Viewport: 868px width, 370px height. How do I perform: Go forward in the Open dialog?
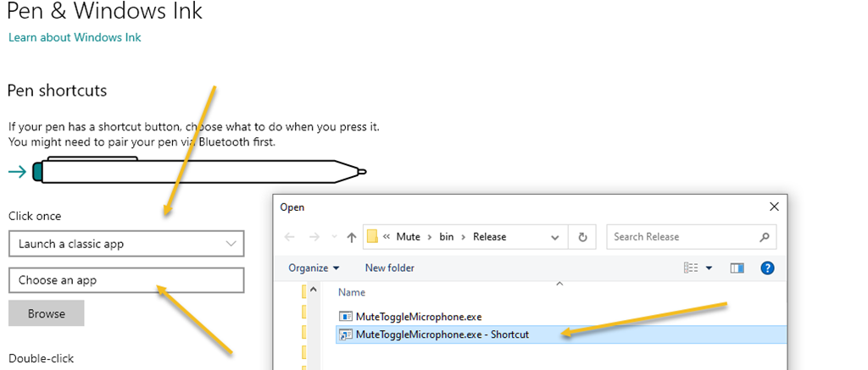(314, 237)
